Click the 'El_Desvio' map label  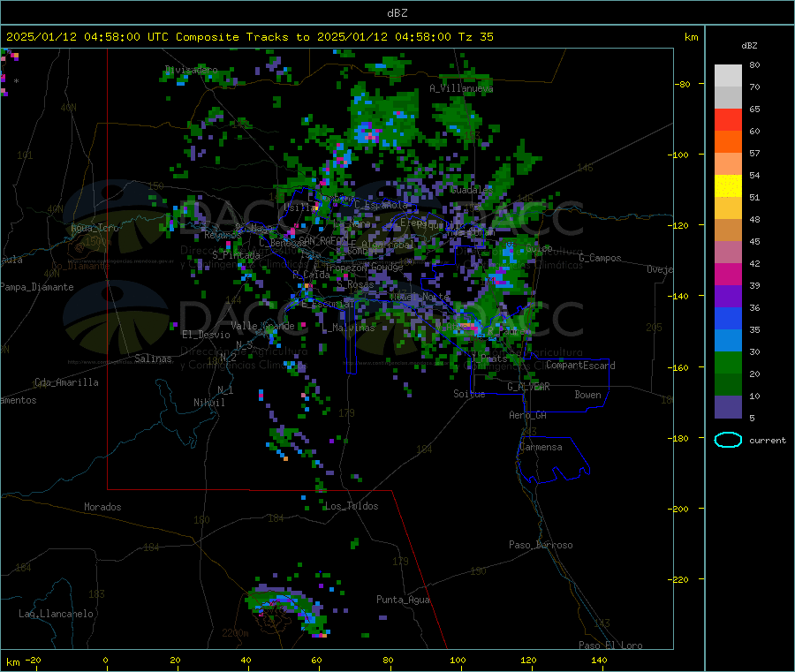click(206, 335)
